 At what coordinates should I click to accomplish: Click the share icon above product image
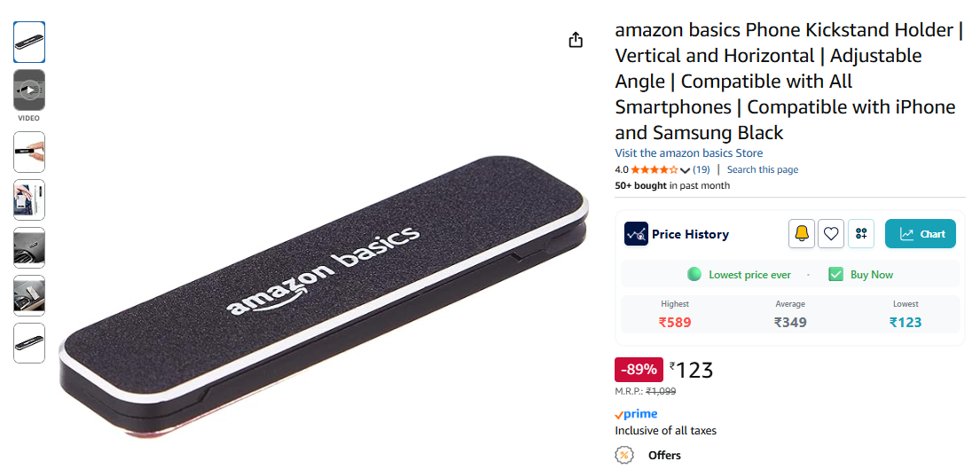(x=576, y=40)
